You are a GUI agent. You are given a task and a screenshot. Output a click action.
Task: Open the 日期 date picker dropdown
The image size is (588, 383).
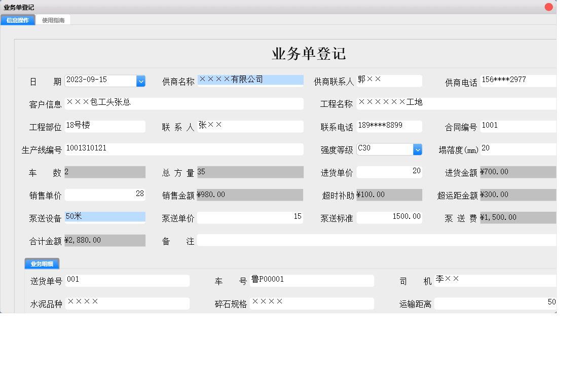tap(140, 81)
